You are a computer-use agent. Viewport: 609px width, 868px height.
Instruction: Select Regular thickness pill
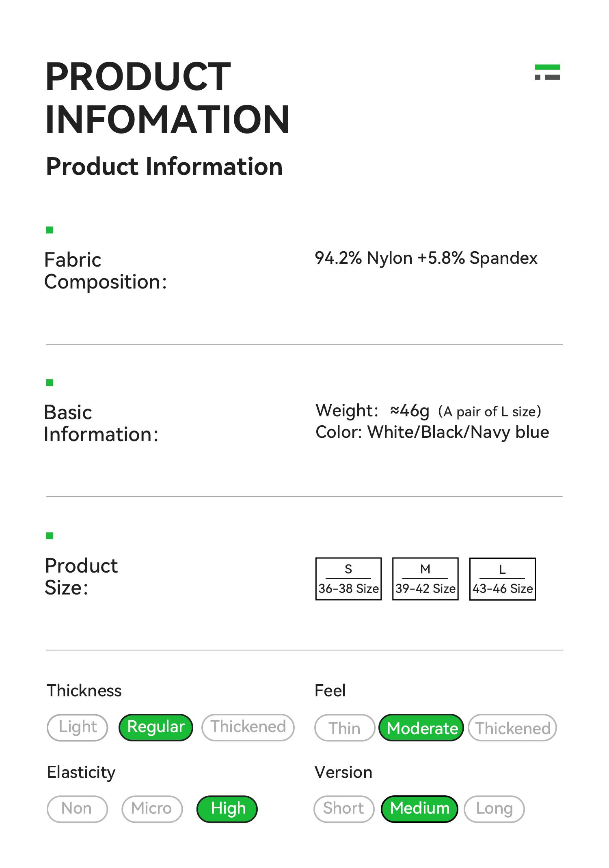(155, 728)
